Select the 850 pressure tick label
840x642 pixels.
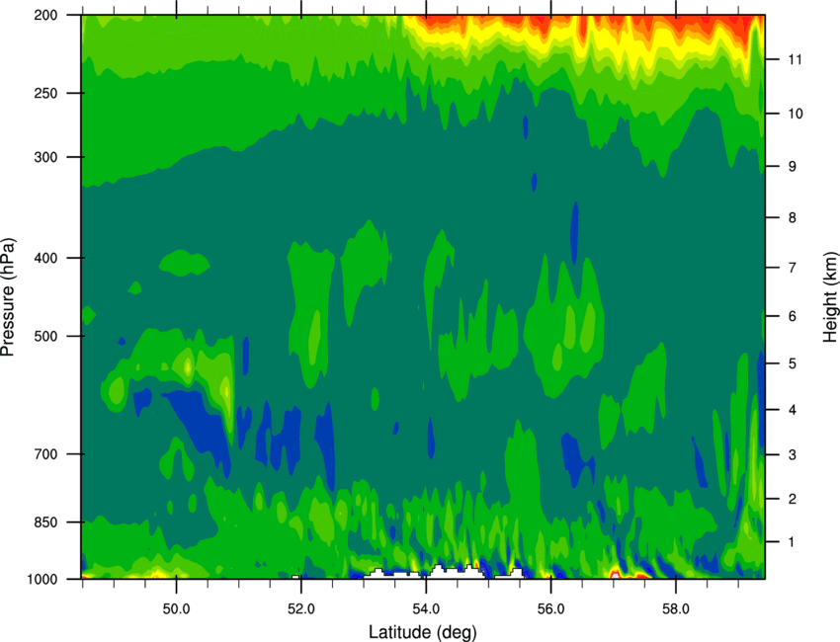coord(45,522)
